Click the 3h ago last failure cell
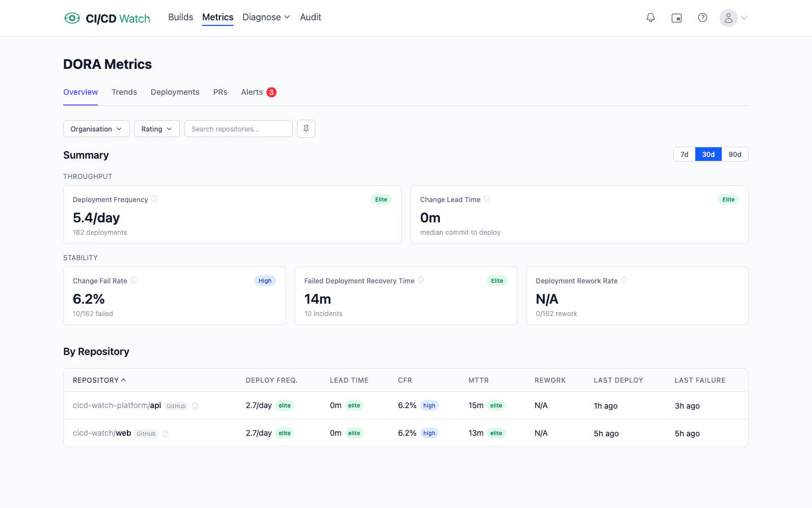 pyautogui.click(x=687, y=406)
